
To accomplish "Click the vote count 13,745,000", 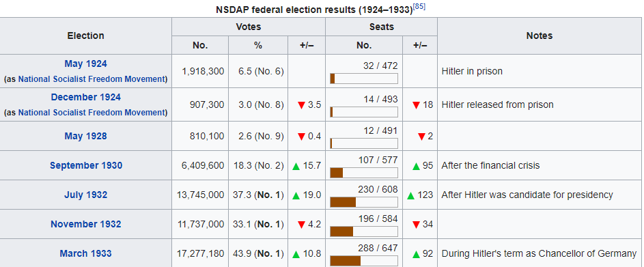I will point(200,195).
